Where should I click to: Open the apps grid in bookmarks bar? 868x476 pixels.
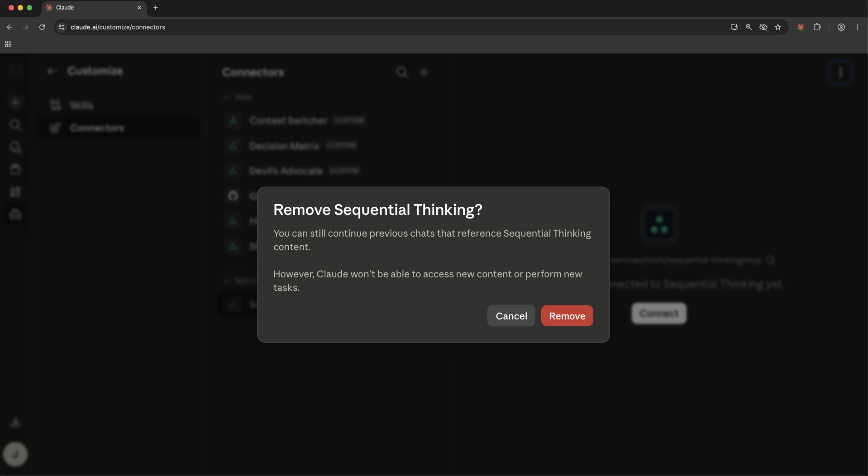click(8, 44)
